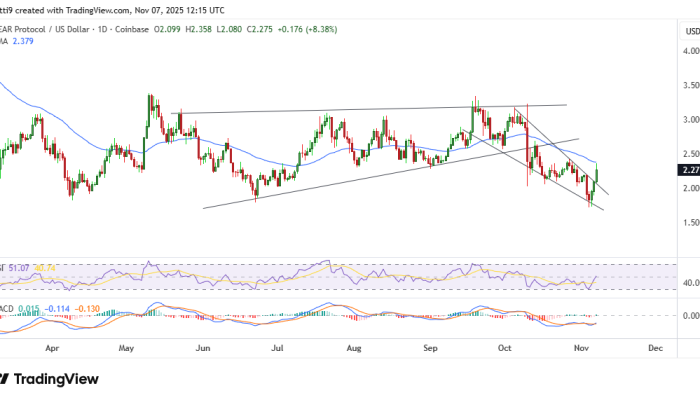The height and width of the screenshot is (400, 700).
Task: Click the 3.50 price level on axis
Action: tap(690, 85)
